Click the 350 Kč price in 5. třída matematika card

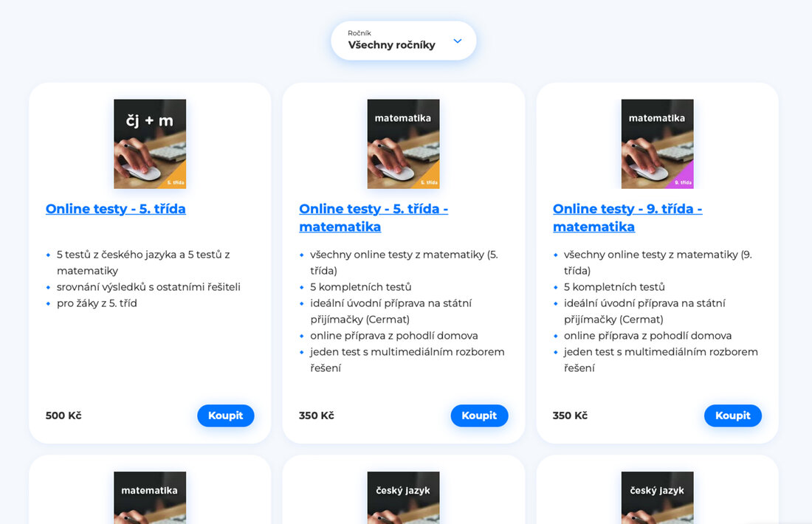[317, 416]
